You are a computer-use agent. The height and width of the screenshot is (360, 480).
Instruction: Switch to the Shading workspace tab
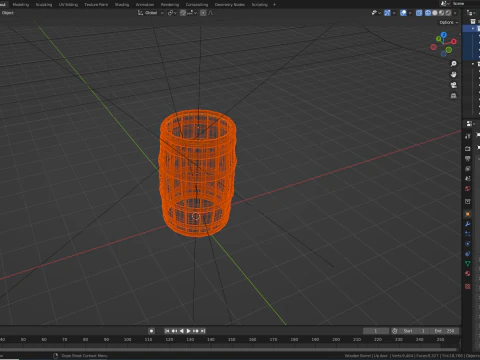(x=122, y=4)
